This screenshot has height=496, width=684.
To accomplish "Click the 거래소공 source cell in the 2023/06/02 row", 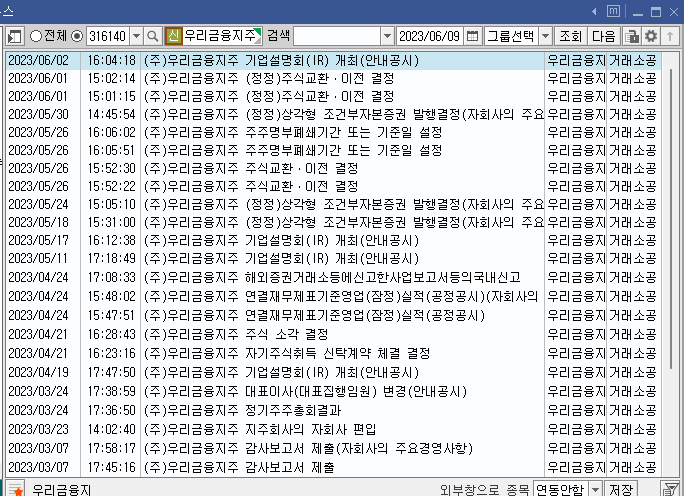I will [x=633, y=60].
